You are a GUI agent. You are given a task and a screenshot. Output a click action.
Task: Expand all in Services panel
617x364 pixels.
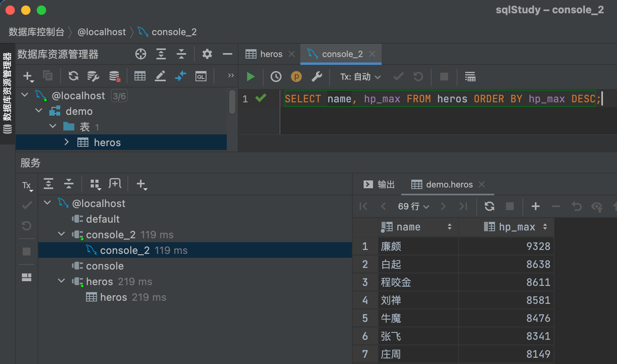[48, 184]
